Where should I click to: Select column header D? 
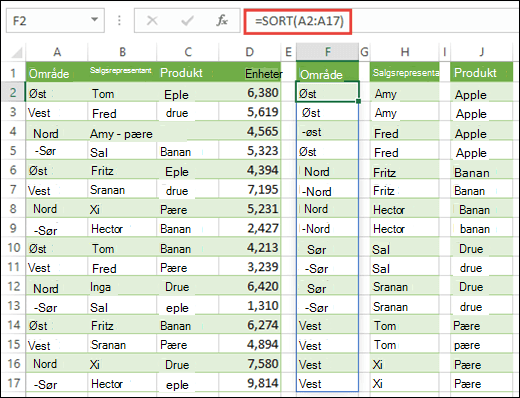(250, 52)
